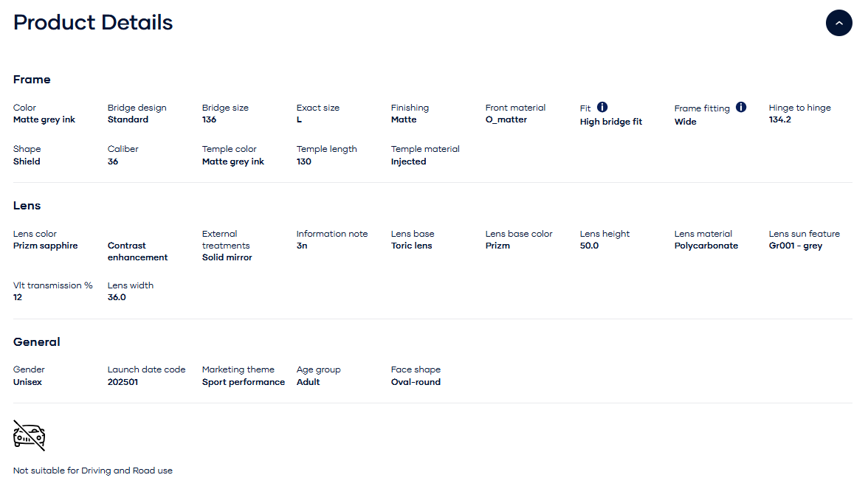Click the 'Shield' shape value
Screen dimensions: 868x486
click(x=27, y=162)
